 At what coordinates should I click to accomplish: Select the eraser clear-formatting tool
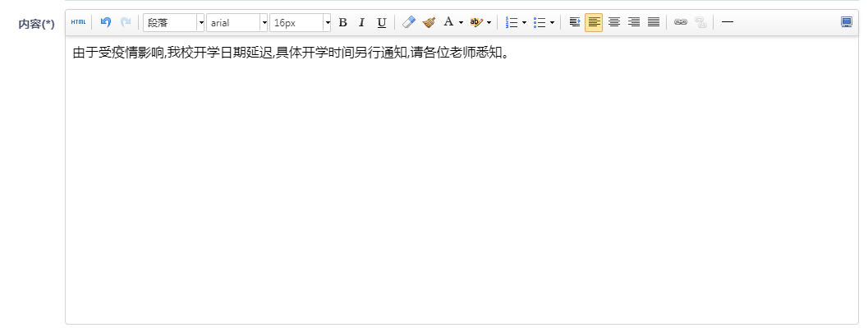tap(408, 23)
